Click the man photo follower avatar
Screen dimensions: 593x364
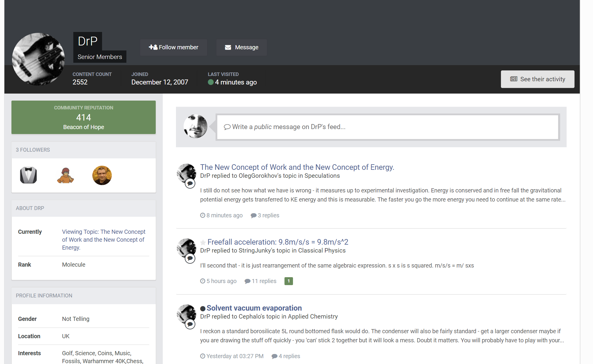click(102, 175)
